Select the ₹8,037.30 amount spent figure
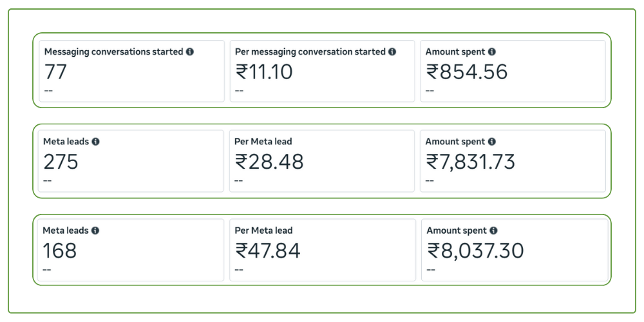The height and width of the screenshot is (322, 644). 476,250
